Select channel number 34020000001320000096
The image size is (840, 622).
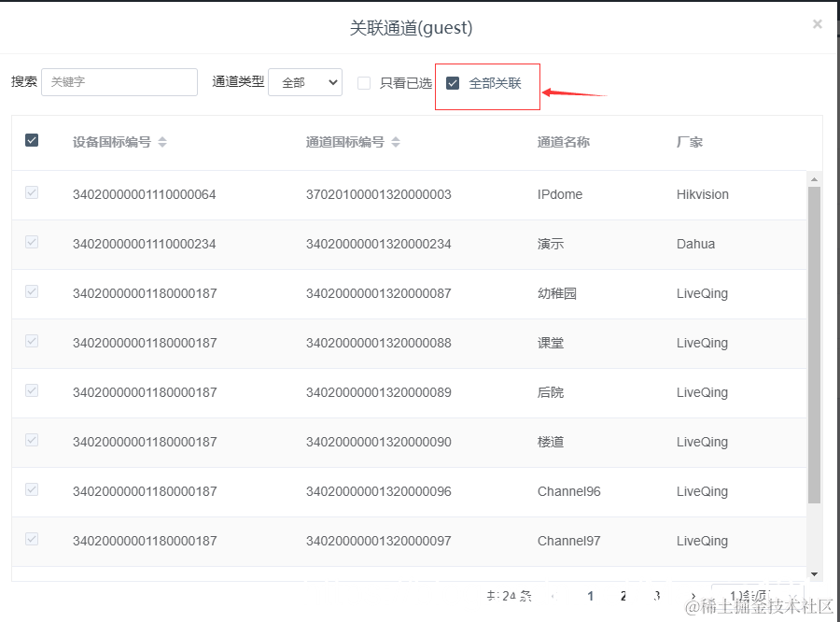click(379, 491)
